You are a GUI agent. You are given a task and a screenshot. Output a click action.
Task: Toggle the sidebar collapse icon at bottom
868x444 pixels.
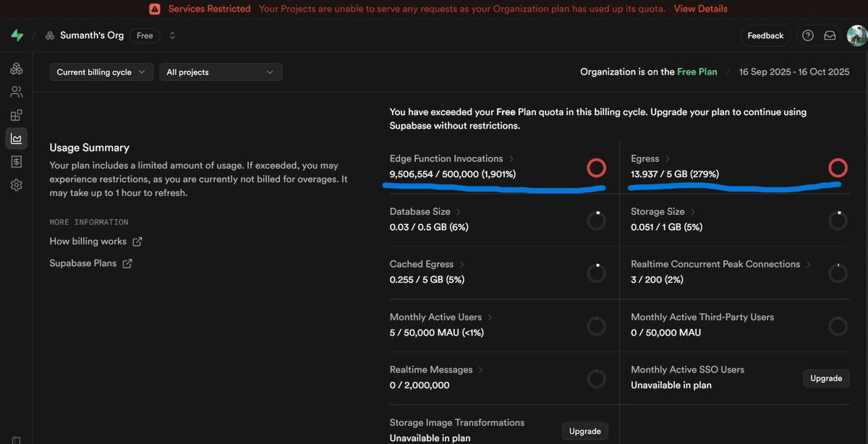17,440
